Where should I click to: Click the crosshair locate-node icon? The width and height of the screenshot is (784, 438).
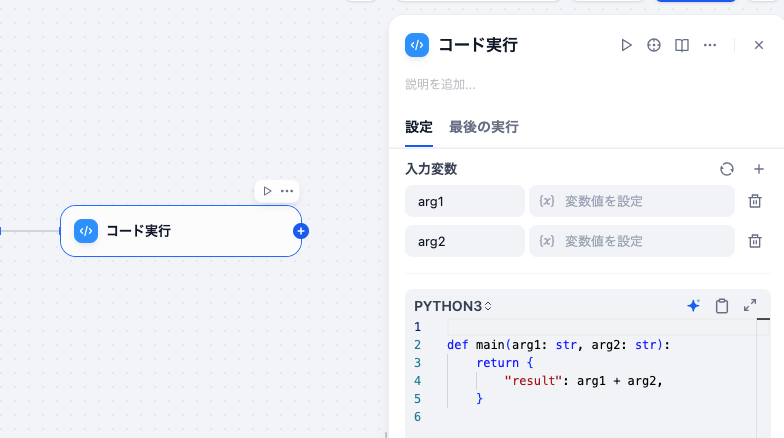pos(654,45)
